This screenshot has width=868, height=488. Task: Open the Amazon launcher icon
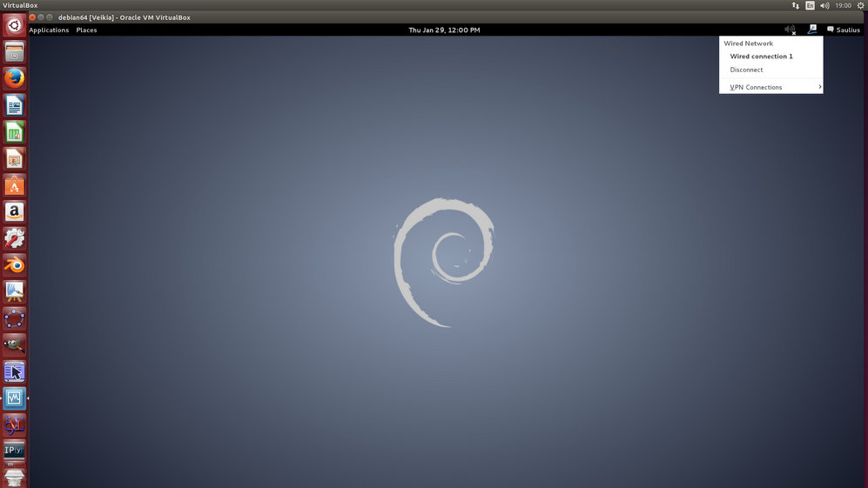click(x=14, y=211)
